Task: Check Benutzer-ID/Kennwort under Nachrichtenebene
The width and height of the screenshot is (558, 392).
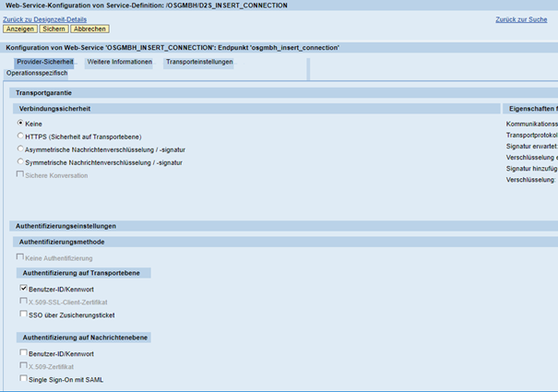Action: 23,353
